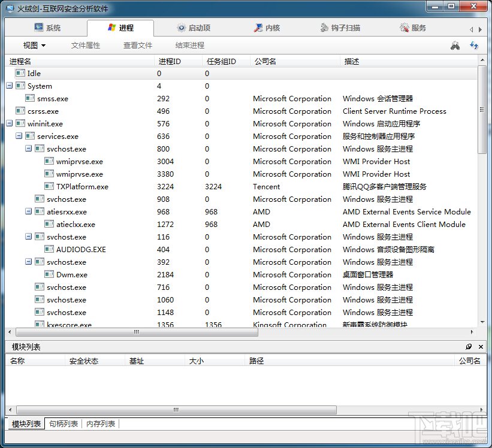The image size is (492, 448).
Task: Click the 大小 column header
Action: 215,361
